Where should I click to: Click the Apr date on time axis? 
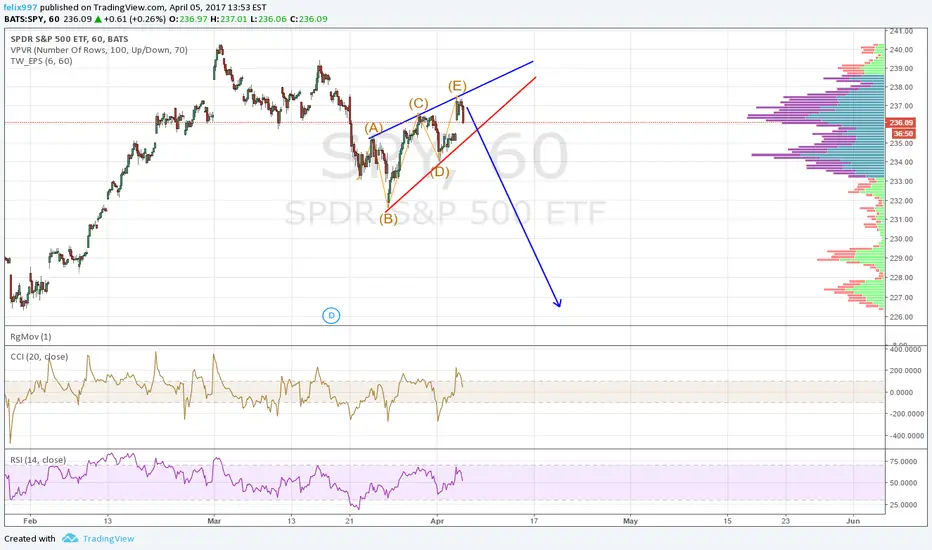437,521
